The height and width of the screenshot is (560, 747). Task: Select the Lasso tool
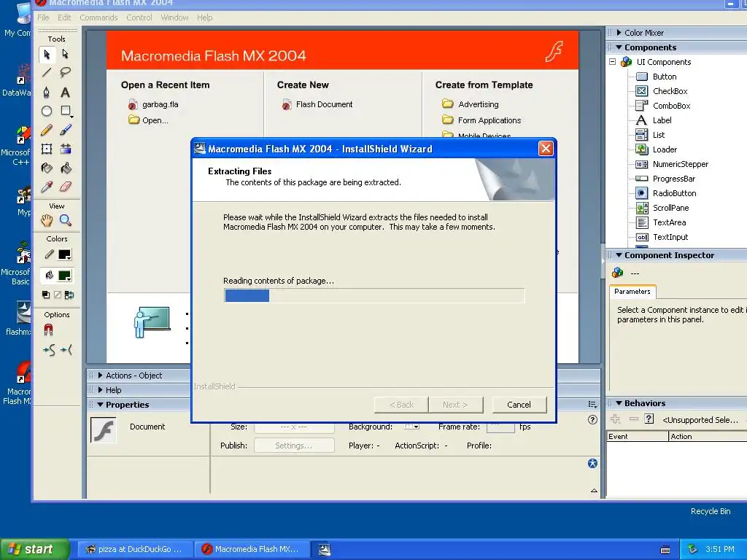[65, 72]
